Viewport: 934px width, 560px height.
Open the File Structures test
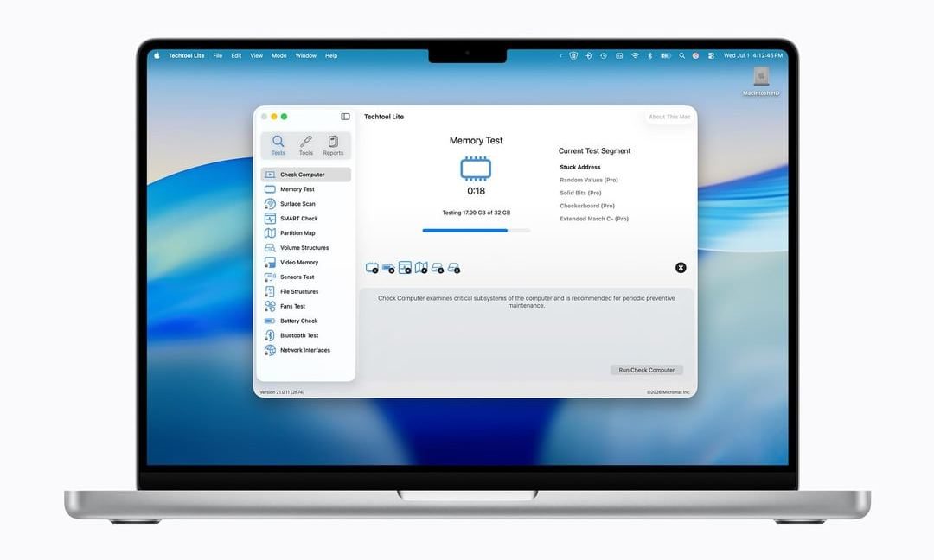pyautogui.click(x=305, y=291)
